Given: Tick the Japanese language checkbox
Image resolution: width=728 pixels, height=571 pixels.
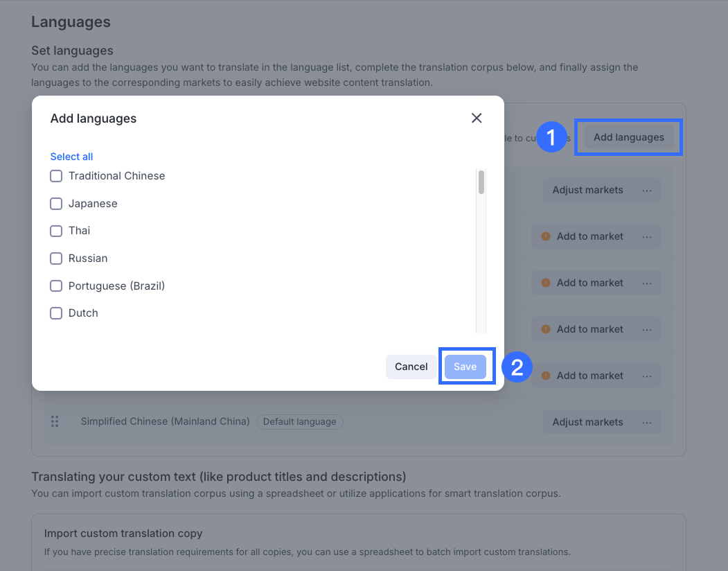Looking at the screenshot, I should pos(56,204).
